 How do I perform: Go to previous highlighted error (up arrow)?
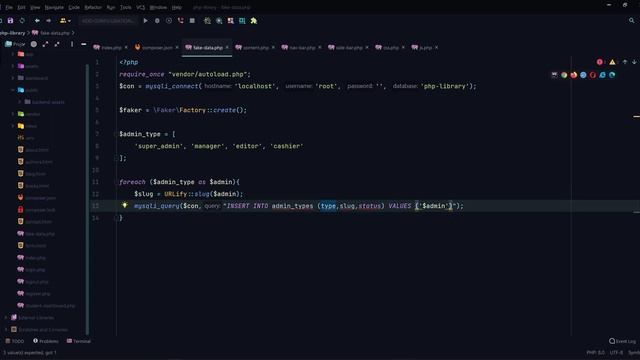click(625, 62)
